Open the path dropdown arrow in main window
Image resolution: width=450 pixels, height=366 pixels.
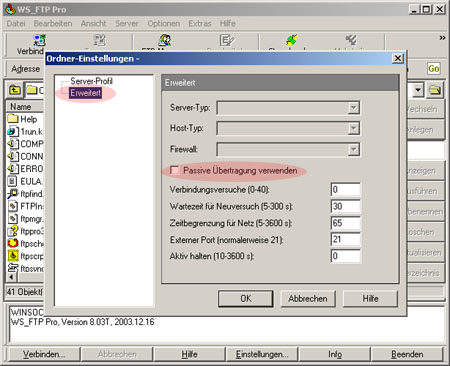[x=418, y=90]
